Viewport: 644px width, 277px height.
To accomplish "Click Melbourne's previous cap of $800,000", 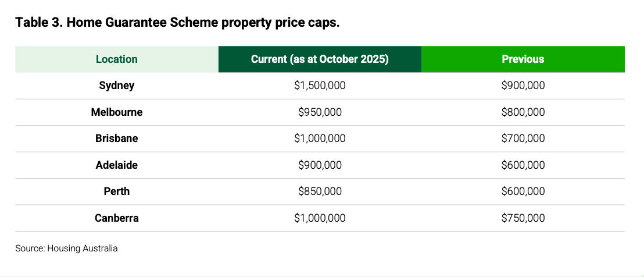I will point(523,112).
